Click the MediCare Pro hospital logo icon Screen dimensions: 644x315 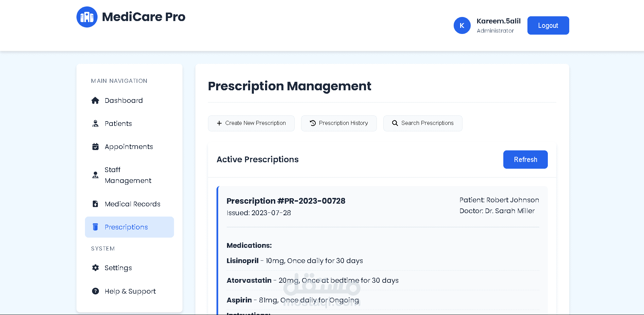87,17
